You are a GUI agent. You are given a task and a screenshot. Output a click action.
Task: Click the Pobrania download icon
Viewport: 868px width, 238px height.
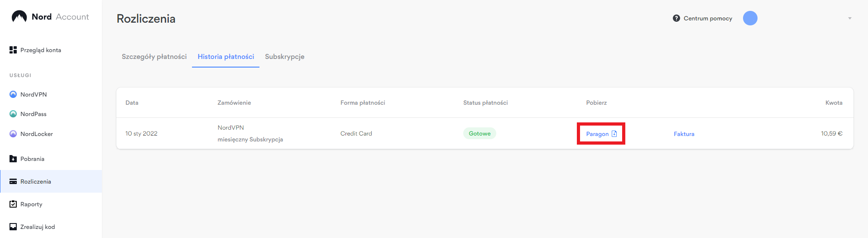[x=13, y=159]
